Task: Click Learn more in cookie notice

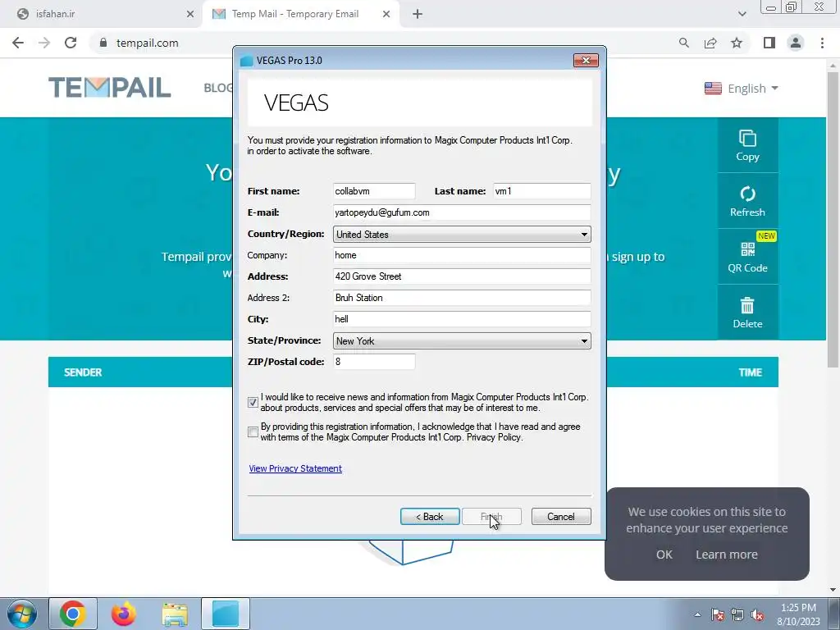Action: click(x=727, y=555)
